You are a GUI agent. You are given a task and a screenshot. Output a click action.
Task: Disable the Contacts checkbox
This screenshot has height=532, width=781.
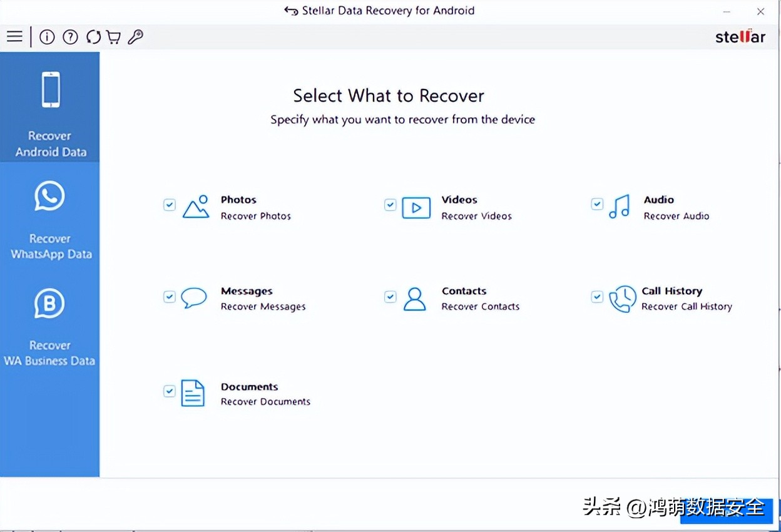click(x=390, y=297)
